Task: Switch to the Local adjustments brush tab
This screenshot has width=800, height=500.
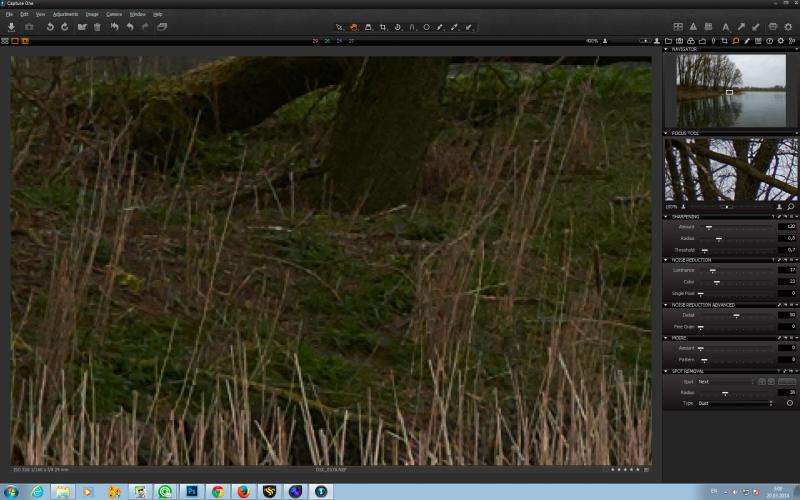Action: 747,41
